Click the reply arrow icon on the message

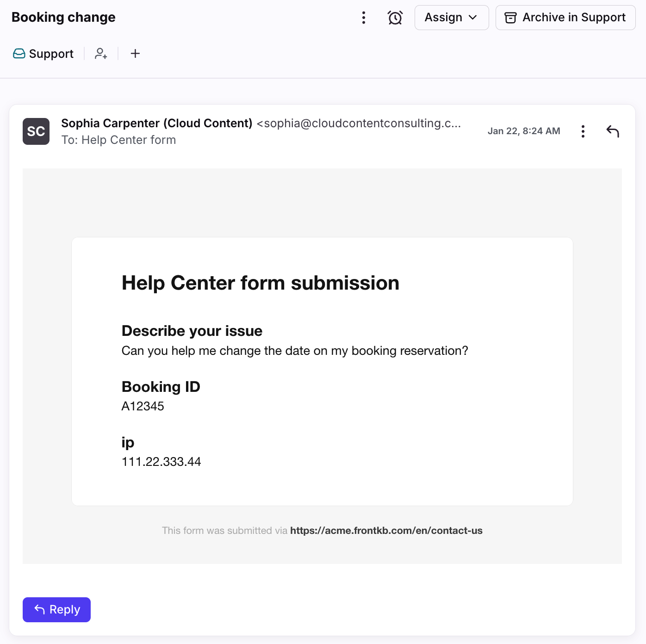tap(613, 131)
